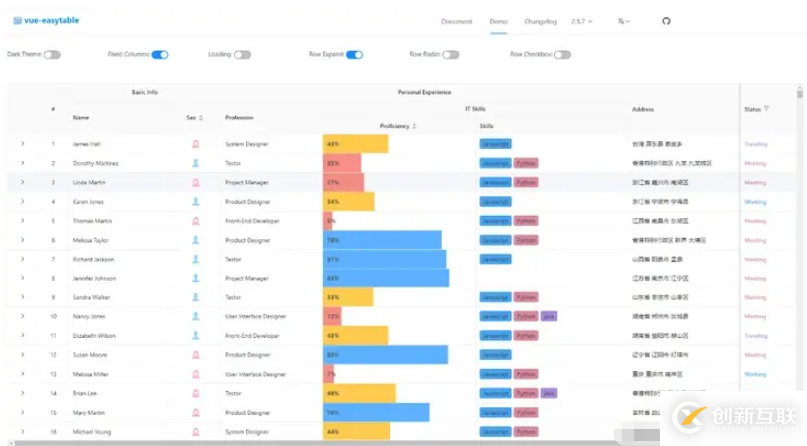
Task: Switch to the Changelog tab
Action: click(540, 22)
